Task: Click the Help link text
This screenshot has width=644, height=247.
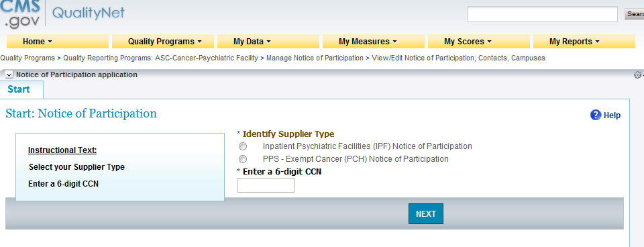Action: [x=612, y=115]
